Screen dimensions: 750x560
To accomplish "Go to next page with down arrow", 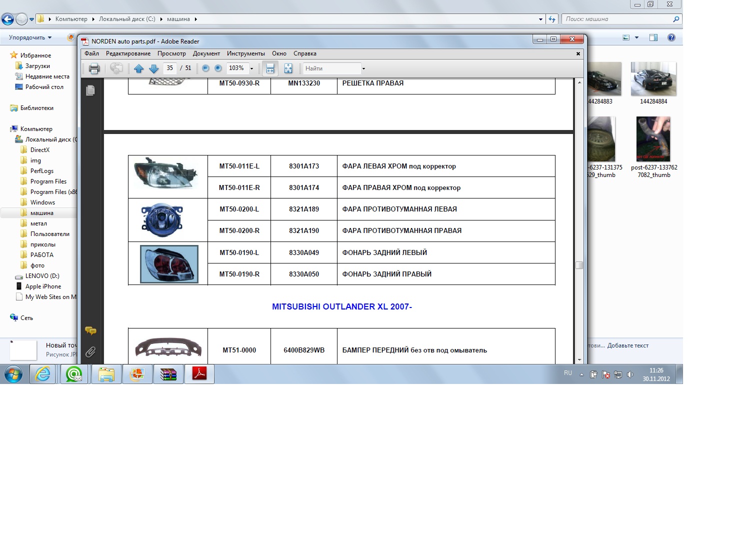I will coord(154,68).
